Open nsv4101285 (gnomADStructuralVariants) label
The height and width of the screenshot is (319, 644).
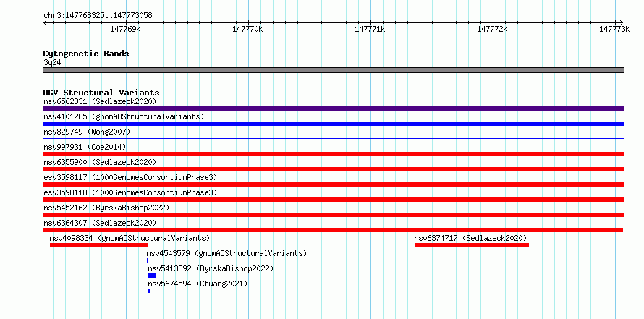pos(124,116)
